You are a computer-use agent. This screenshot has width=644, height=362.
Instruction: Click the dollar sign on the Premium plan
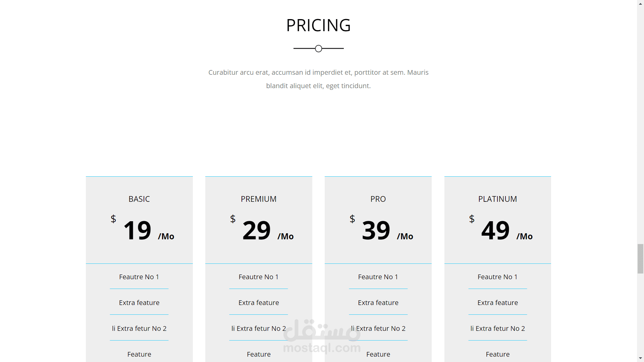click(233, 219)
